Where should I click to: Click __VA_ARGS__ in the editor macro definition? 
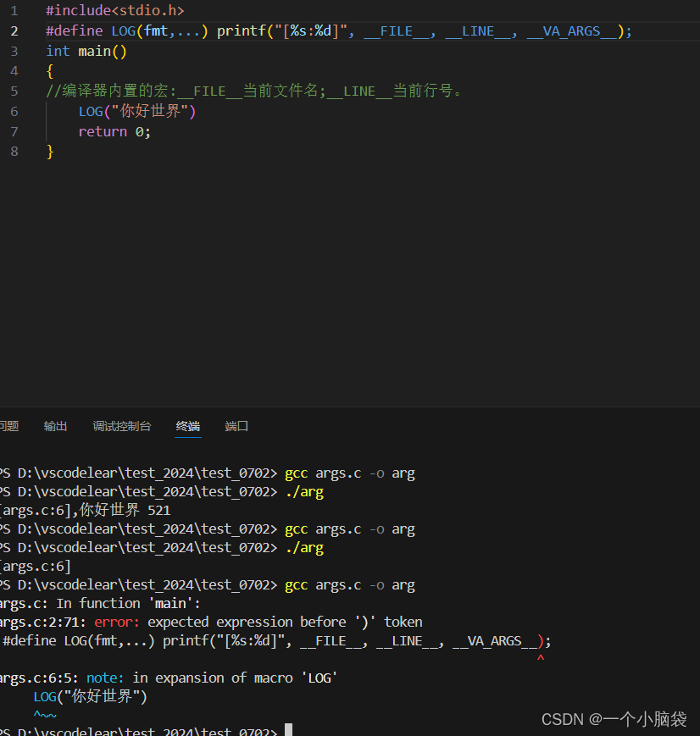572,31
